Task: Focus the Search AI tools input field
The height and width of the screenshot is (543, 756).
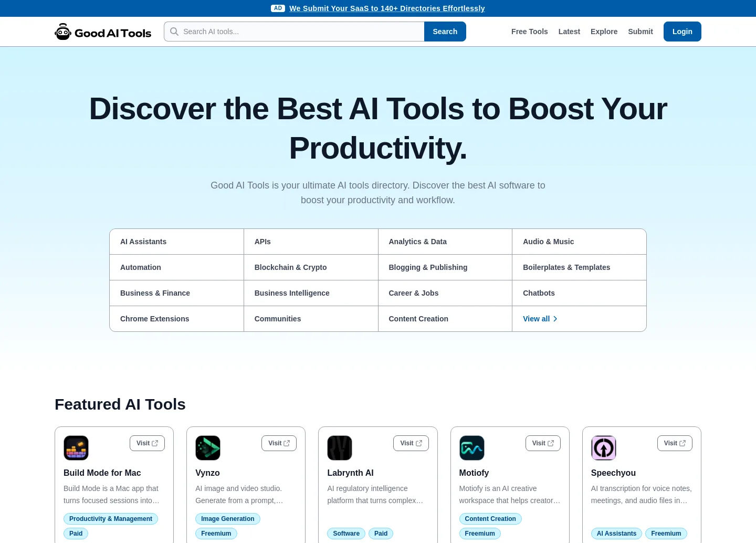Action: click(294, 32)
